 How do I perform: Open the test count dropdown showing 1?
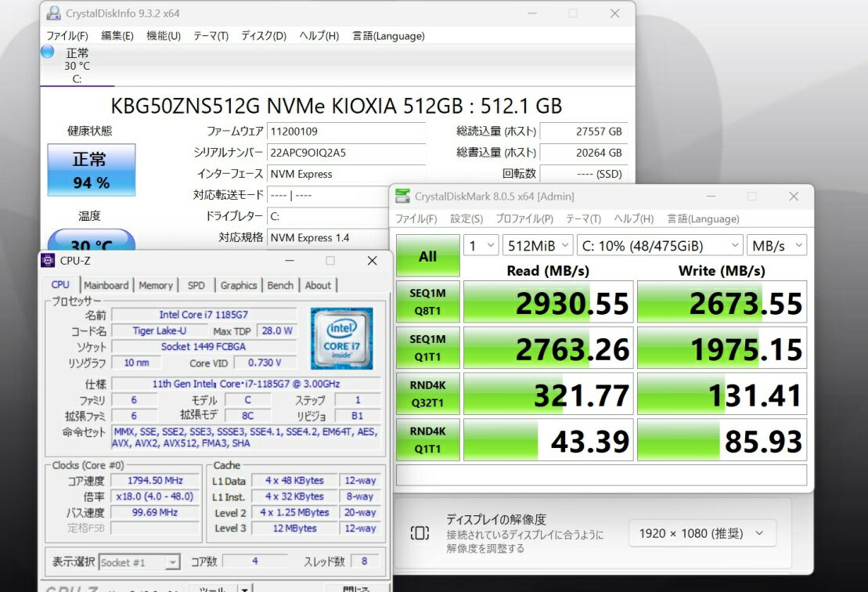click(481, 246)
